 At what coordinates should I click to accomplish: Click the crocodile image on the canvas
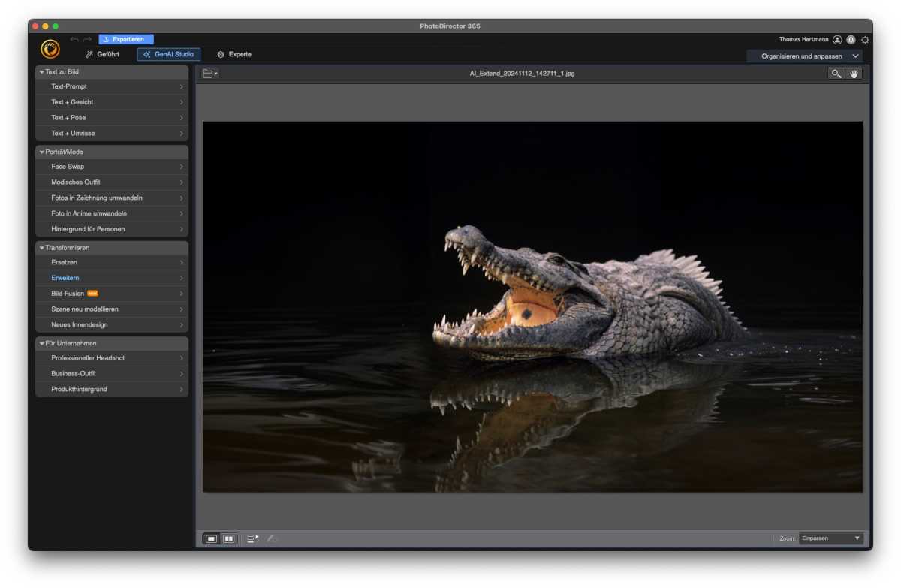(x=532, y=306)
